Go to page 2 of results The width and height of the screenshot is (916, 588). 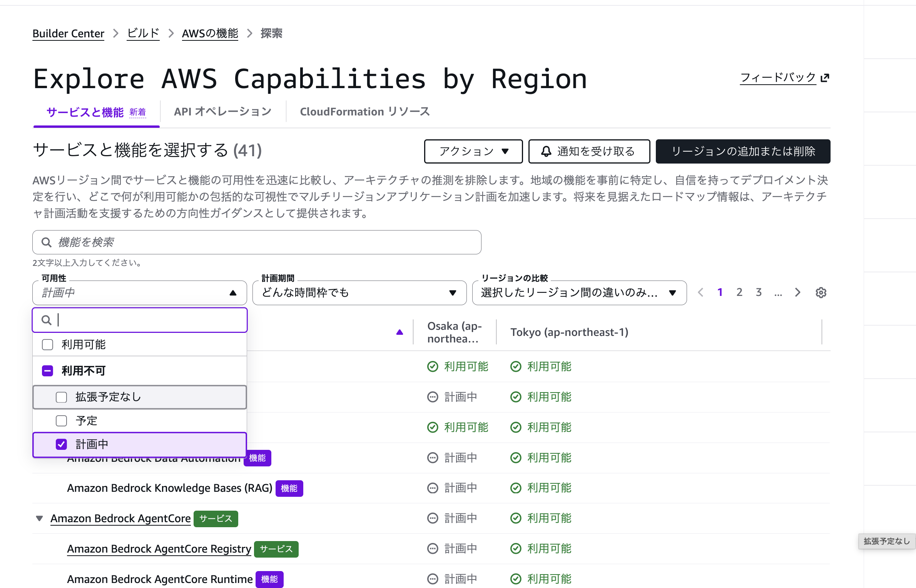tap(739, 292)
